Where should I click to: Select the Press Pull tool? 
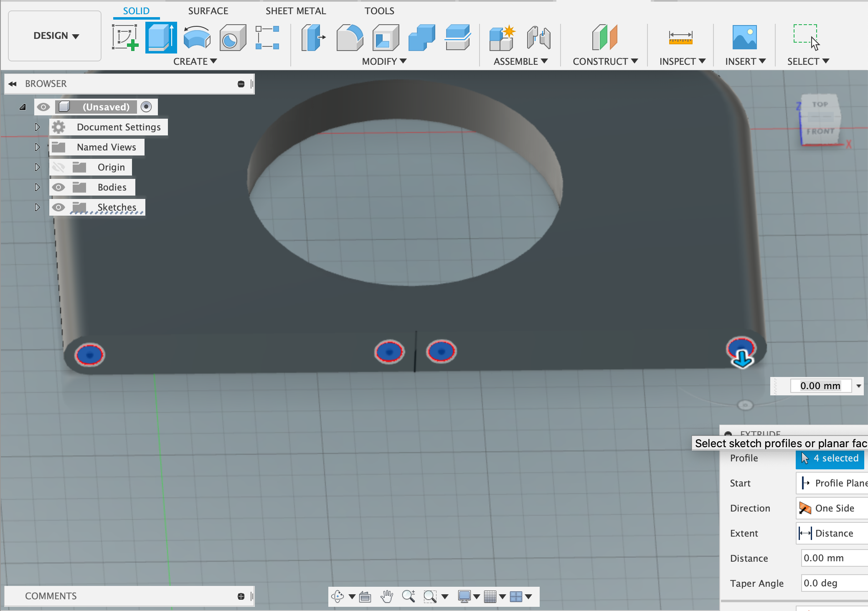click(x=312, y=38)
